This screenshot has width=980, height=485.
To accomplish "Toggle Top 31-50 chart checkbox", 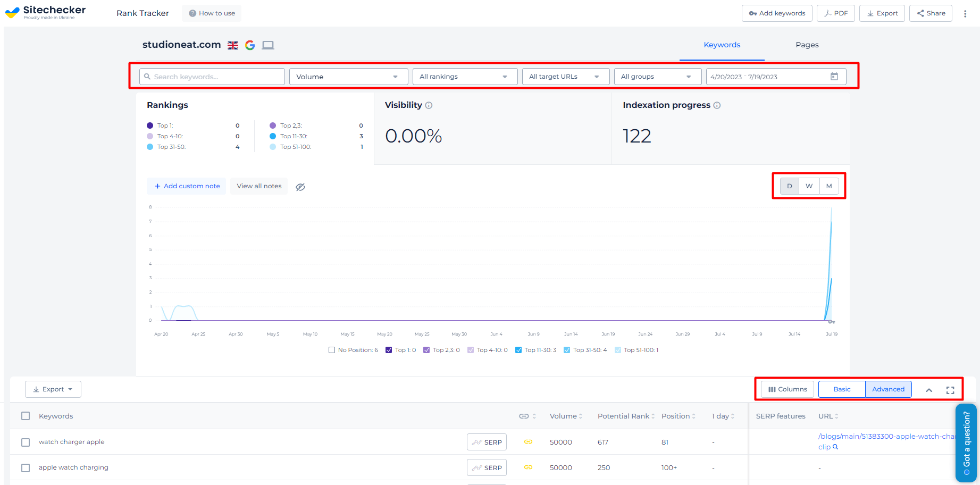I will [x=567, y=350].
